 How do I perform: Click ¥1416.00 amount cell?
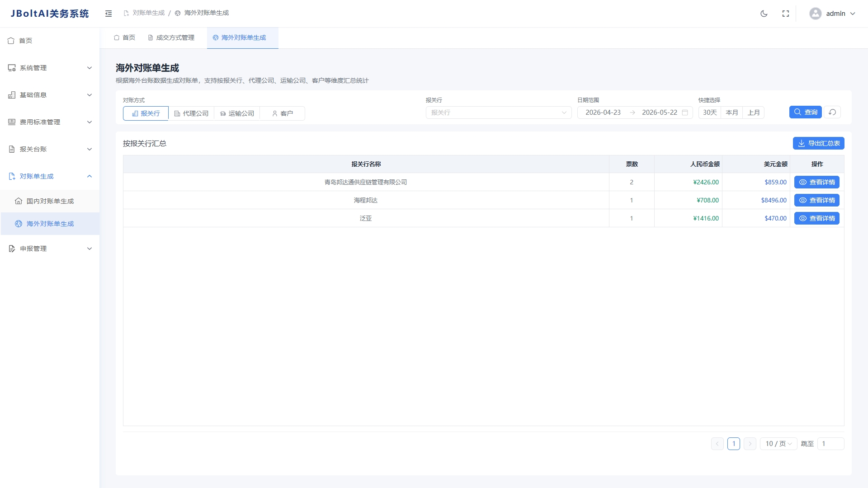tap(688, 218)
